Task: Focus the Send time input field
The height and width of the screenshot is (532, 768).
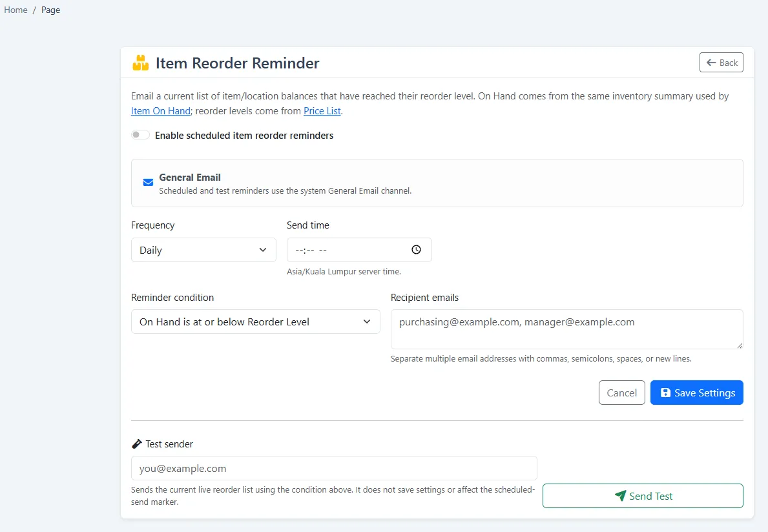Action: point(359,250)
